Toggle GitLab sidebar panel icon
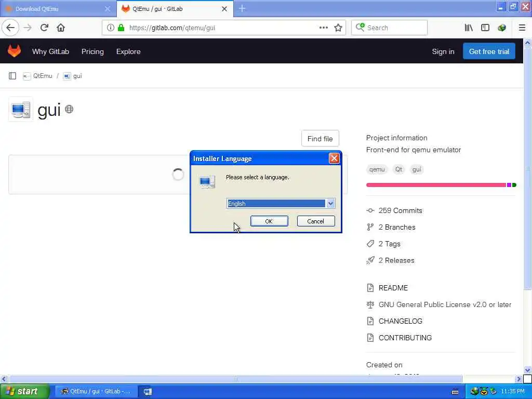 pos(12,76)
